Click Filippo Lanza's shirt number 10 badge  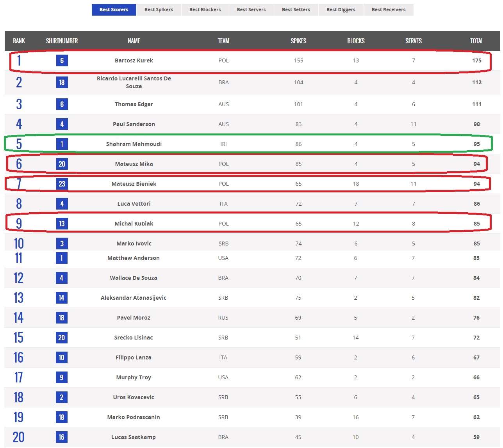pyautogui.click(x=61, y=357)
